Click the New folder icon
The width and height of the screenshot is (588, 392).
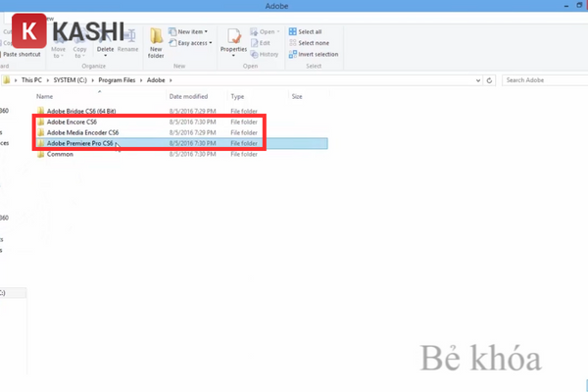156,36
